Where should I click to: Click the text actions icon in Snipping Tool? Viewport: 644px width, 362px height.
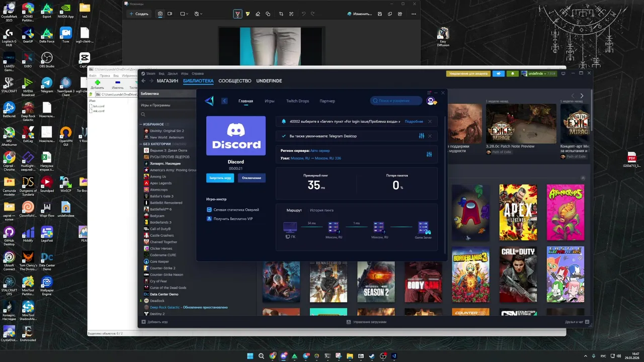pos(291,14)
